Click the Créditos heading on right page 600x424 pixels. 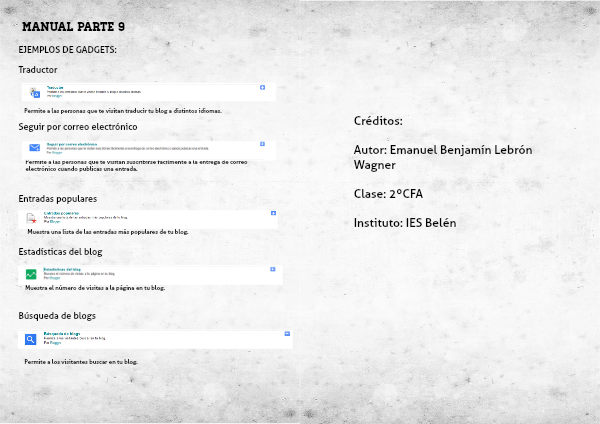[x=378, y=121]
